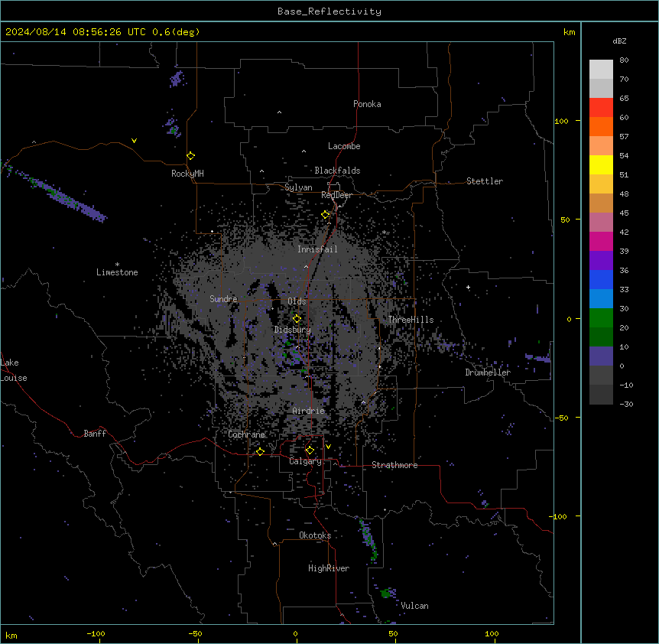Select the Okotoks map label

(315, 535)
